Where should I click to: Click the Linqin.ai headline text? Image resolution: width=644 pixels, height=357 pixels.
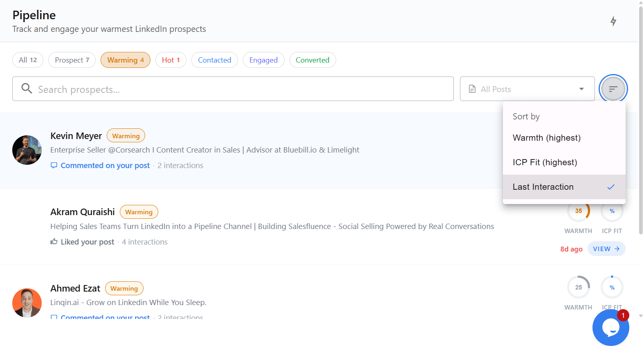click(x=128, y=302)
